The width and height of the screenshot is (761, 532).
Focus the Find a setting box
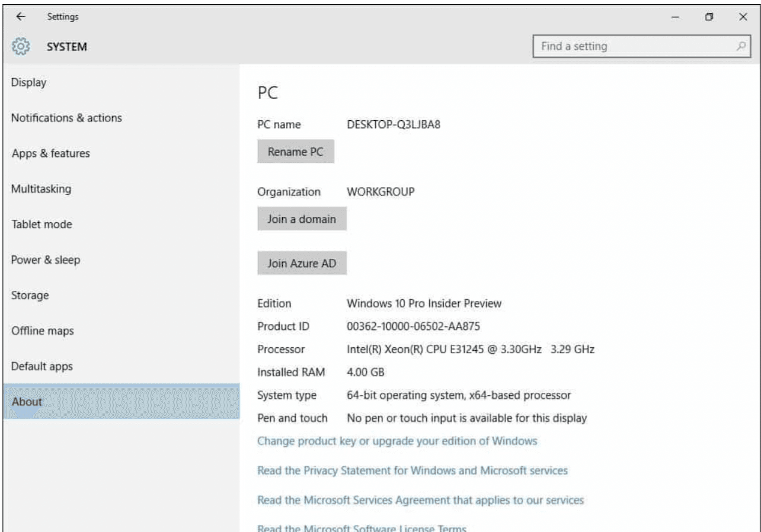[641, 46]
